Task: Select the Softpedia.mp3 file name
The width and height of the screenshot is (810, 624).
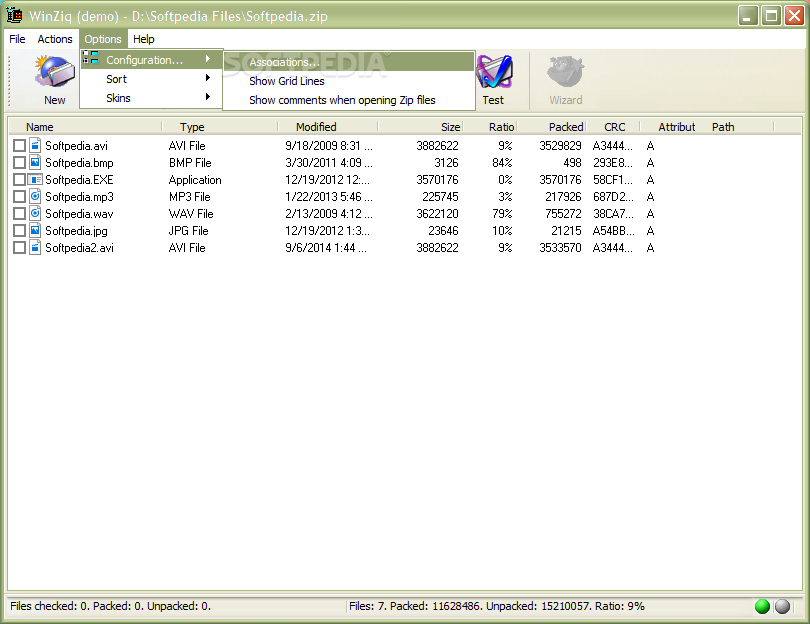Action: [79, 197]
